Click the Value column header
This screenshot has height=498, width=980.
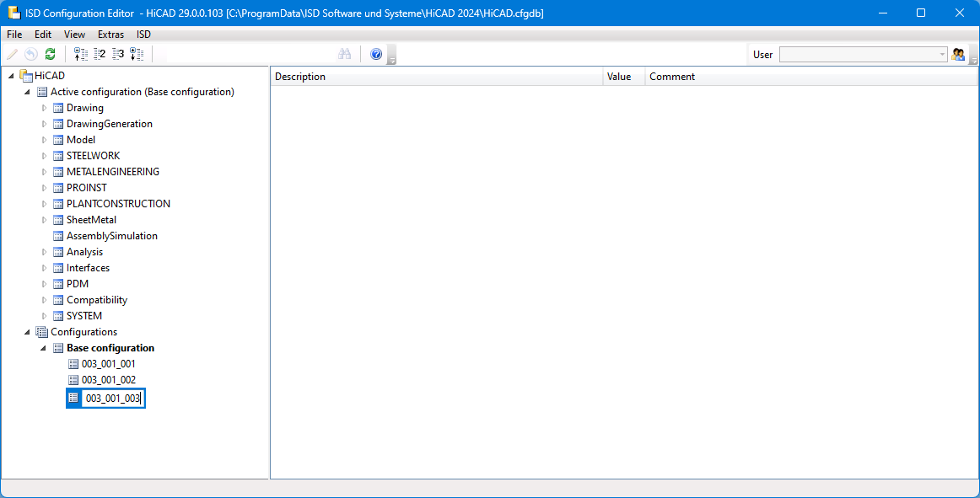tap(624, 77)
